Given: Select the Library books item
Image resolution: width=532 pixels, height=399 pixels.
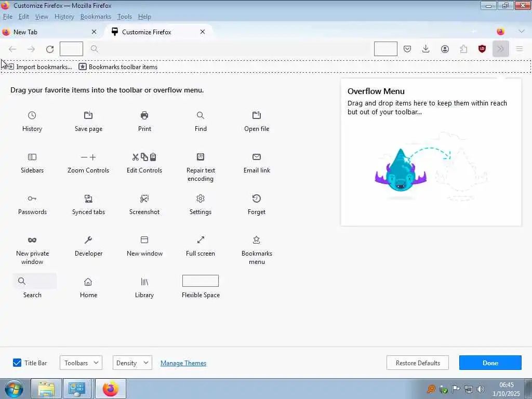Looking at the screenshot, I should tap(144, 288).
